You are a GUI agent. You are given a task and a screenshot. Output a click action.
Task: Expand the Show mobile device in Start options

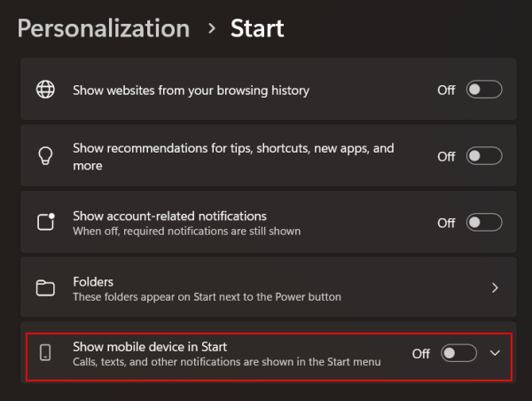[x=495, y=353]
